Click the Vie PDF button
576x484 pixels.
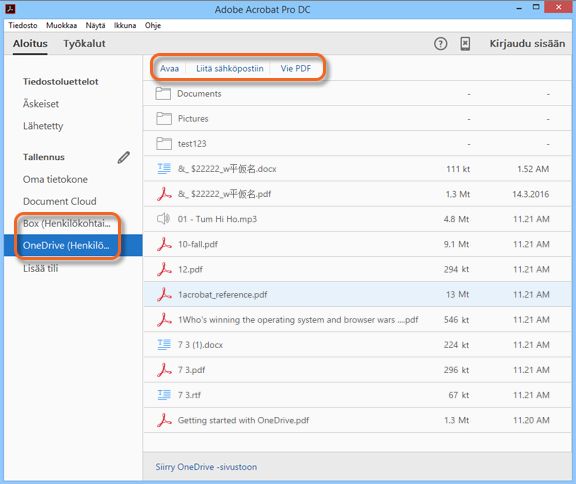(296, 69)
